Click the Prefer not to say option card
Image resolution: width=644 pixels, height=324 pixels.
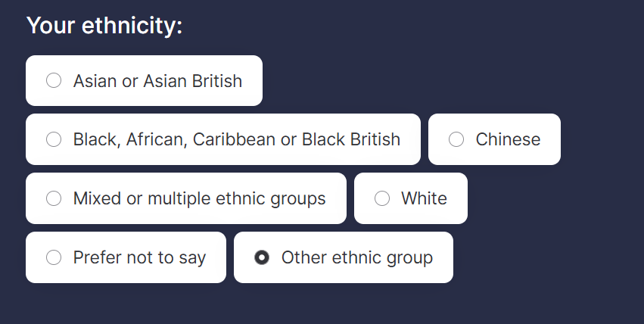tap(126, 257)
